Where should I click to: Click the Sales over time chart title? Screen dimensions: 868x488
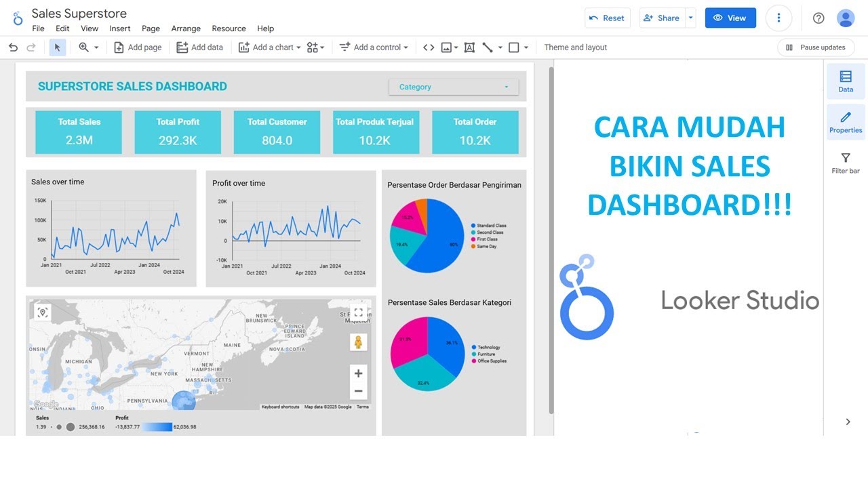click(58, 182)
